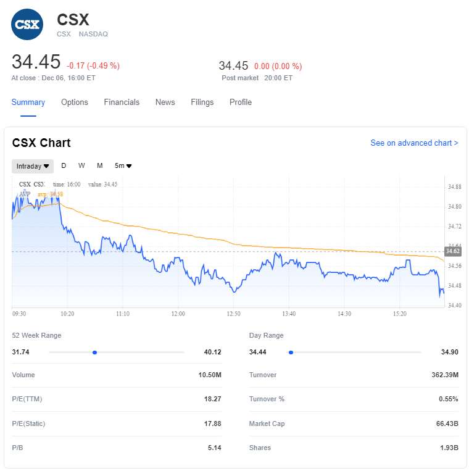Click the NASDAQ exchange label

click(93, 35)
